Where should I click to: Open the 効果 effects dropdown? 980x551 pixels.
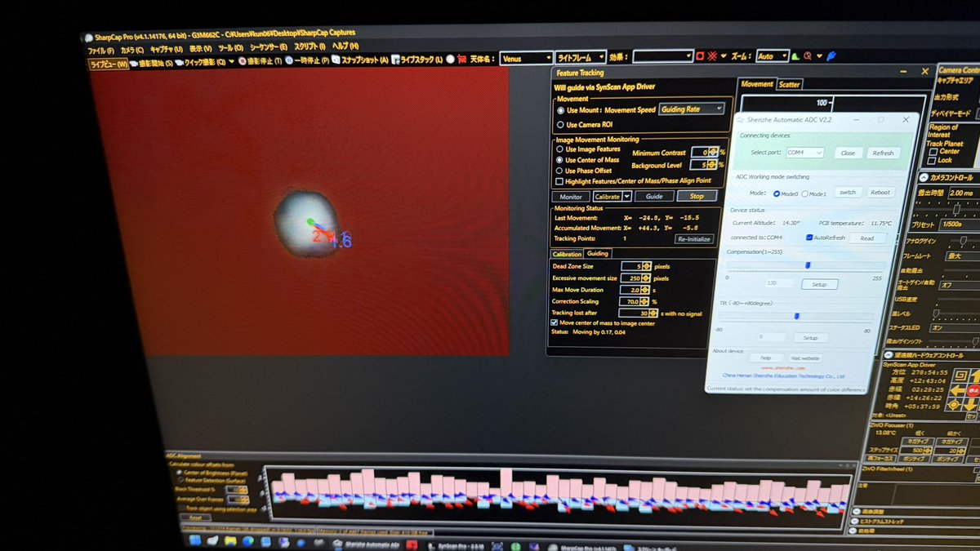(x=661, y=56)
